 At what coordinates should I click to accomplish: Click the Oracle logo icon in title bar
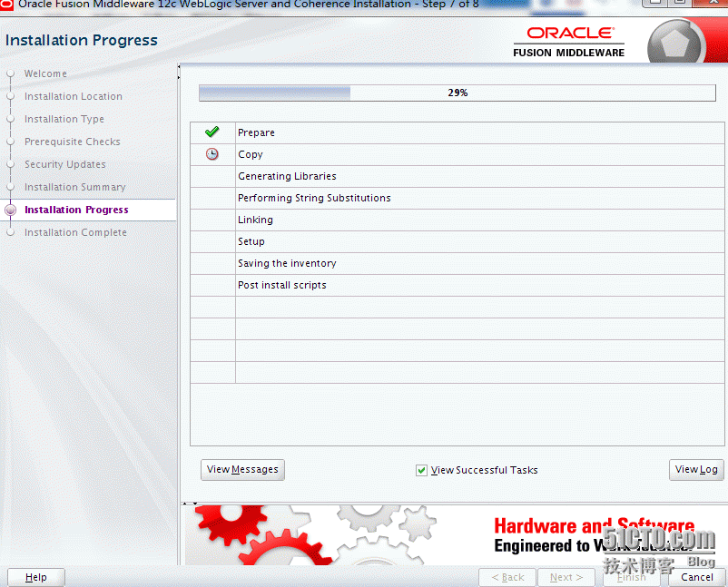pos(6,5)
